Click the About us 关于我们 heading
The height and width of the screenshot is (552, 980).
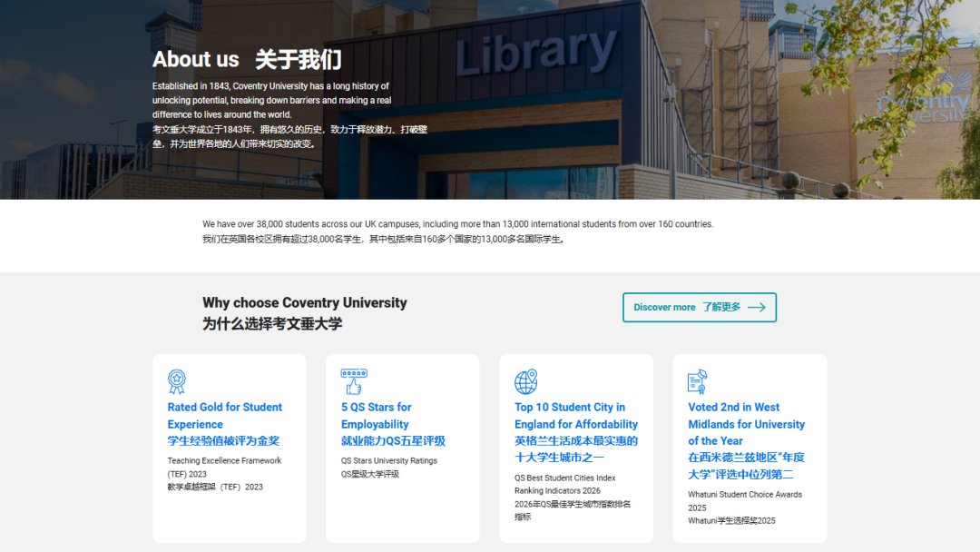(x=248, y=60)
